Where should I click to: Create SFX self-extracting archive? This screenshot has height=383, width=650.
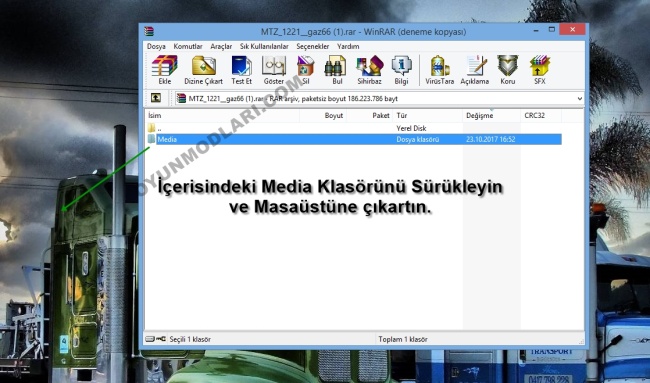[540, 70]
